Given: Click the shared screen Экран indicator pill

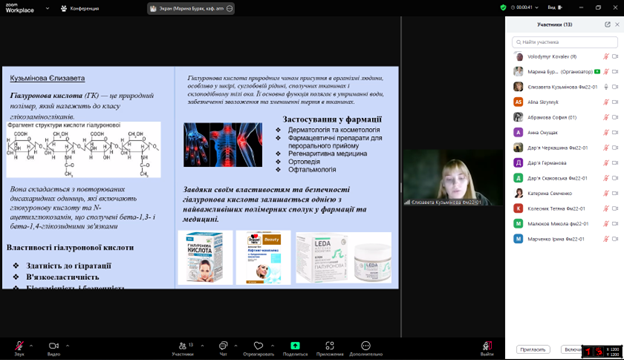Looking at the screenshot, I should pyautogui.click(x=191, y=8).
